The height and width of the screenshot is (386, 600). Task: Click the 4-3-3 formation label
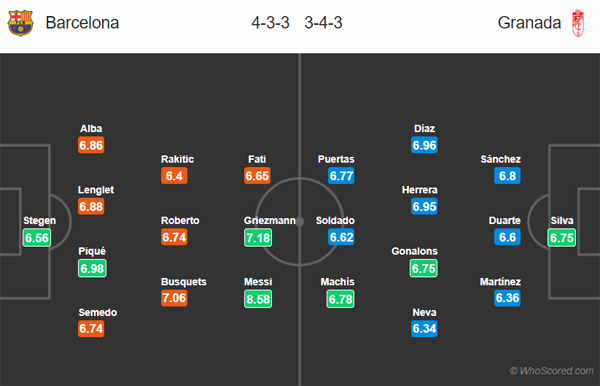tap(271, 23)
